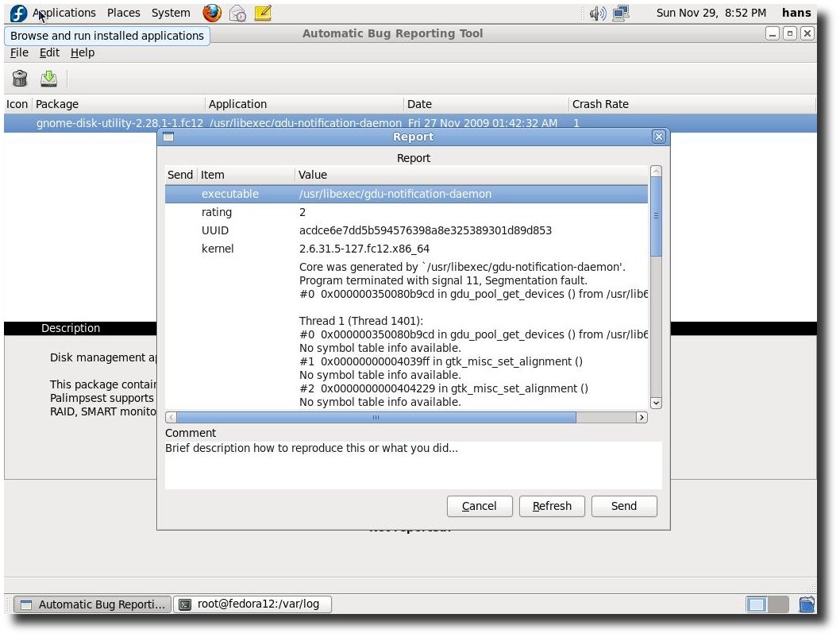Select the UUID row in report
This screenshot has width=840, height=637.
click(407, 230)
